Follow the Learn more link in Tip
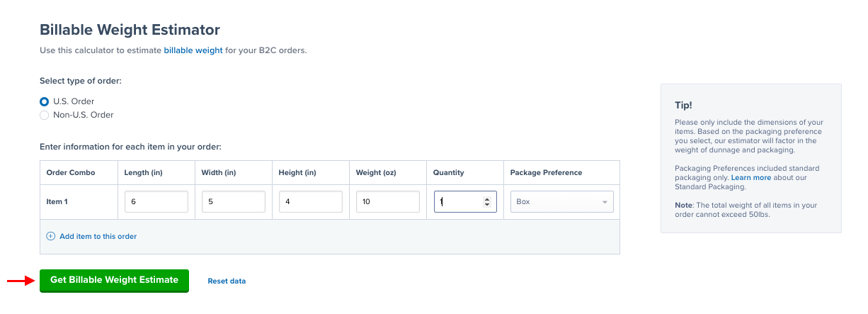This screenshot has width=868, height=314. pyautogui.click(x=751, y=178)
